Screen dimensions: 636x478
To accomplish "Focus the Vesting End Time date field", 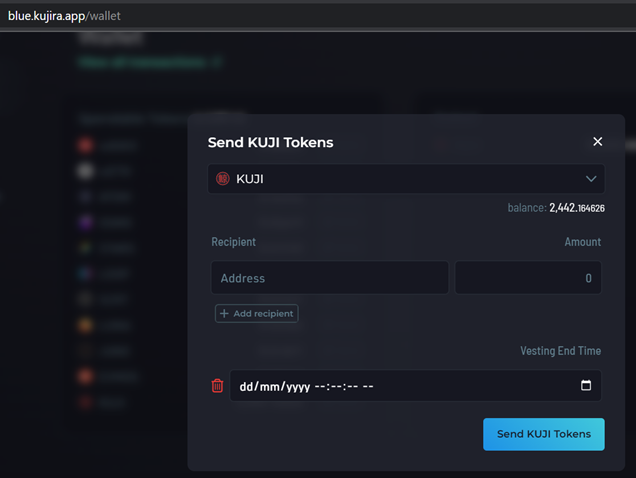I will click(x=415, y=385).
